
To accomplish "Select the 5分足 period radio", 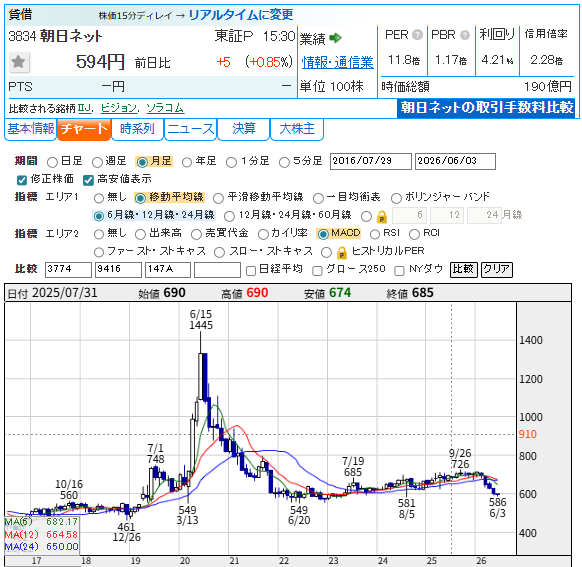I will [x=284, y=162].
